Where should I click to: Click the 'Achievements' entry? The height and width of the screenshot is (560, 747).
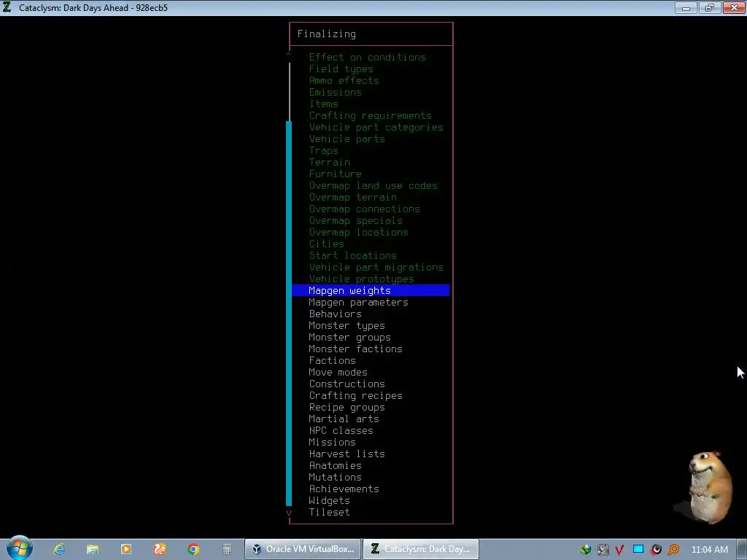point(344,489)
